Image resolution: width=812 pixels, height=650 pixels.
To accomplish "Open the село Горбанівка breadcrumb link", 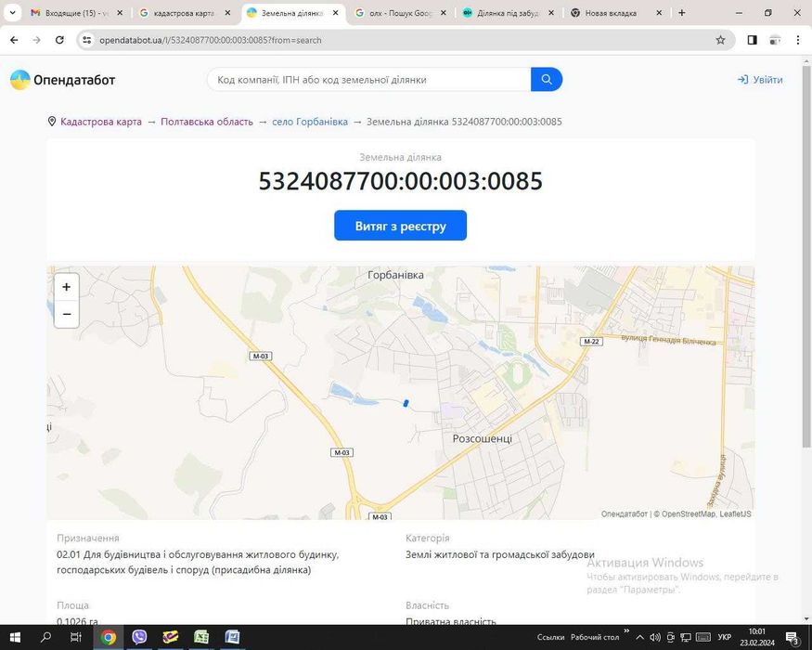I will 310,122.
